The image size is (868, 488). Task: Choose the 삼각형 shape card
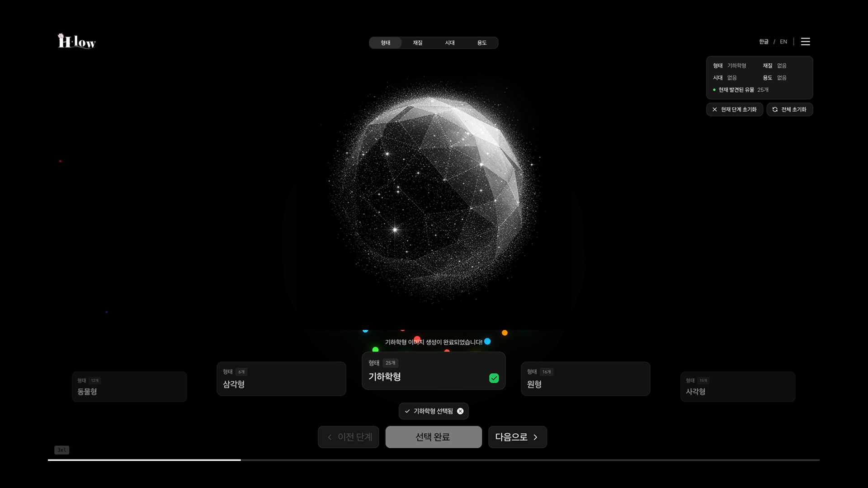click(281, 379)
